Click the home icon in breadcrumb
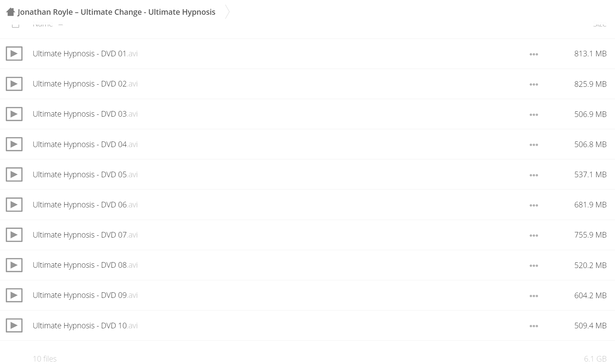This screenshot has width=615, height=364. [x=10, y=12]
